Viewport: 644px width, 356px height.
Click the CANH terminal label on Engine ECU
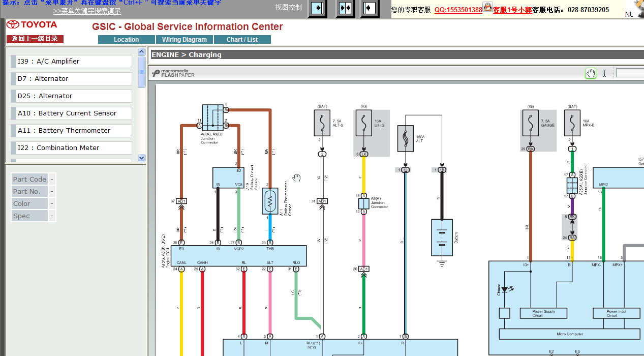(x=202, y=263)
